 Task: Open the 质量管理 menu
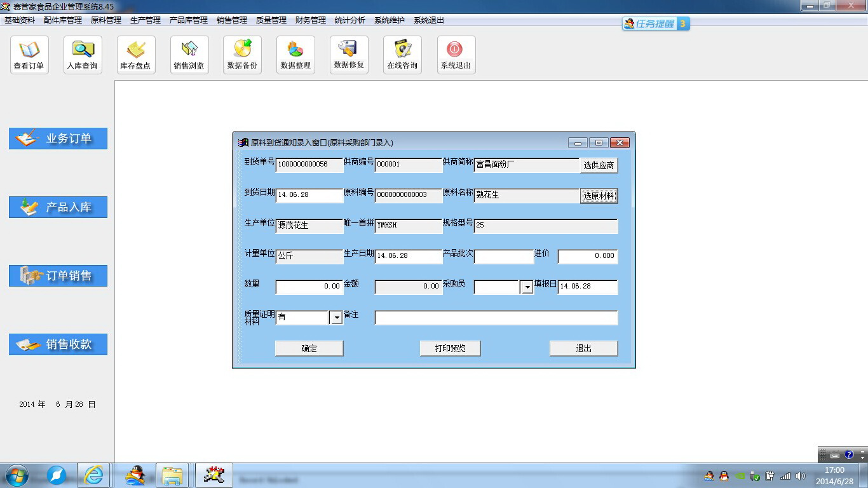[271, 20]
